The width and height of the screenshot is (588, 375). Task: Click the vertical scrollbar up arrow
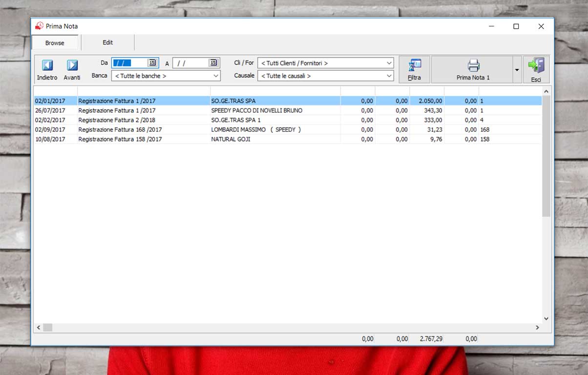click(x=546, y=91)
